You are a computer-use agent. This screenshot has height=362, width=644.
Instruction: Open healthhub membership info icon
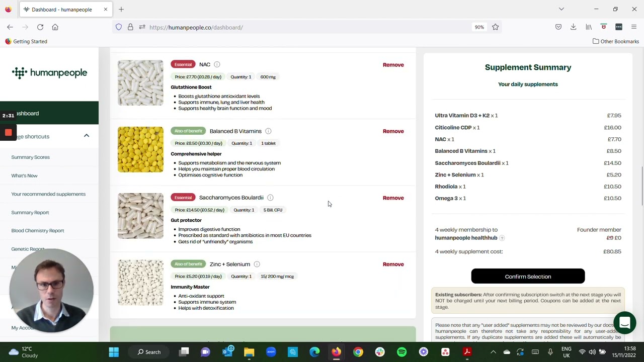pyautogui.click(x=502, y=238)
